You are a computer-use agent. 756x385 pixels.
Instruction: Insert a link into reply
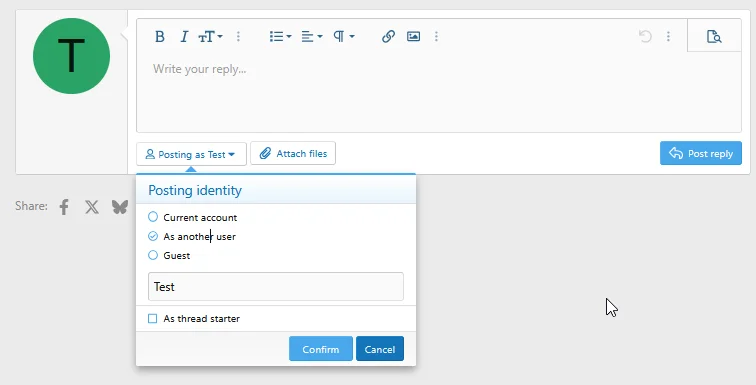pyautogui.click(x=389, y=37)
